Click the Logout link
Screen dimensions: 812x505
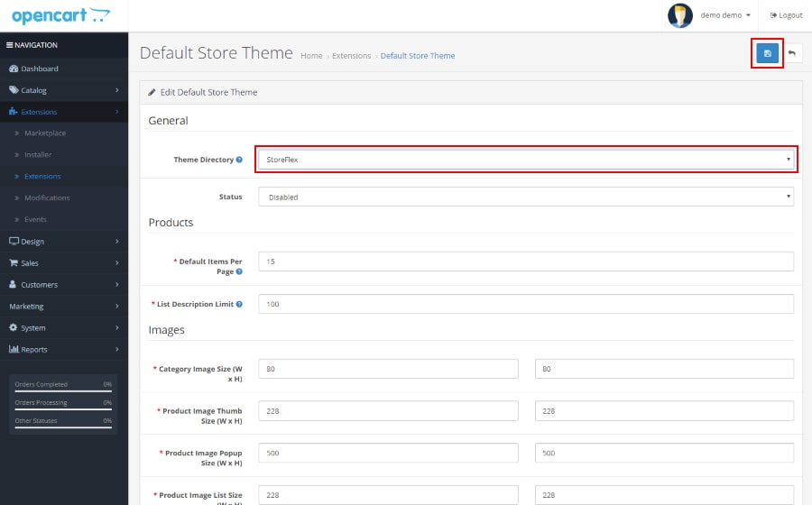(786, 15)
